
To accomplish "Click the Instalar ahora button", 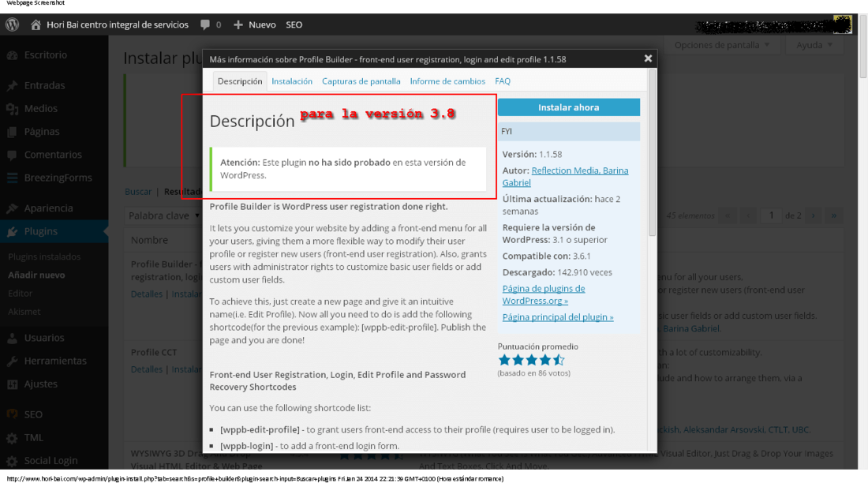I will 568,107.
